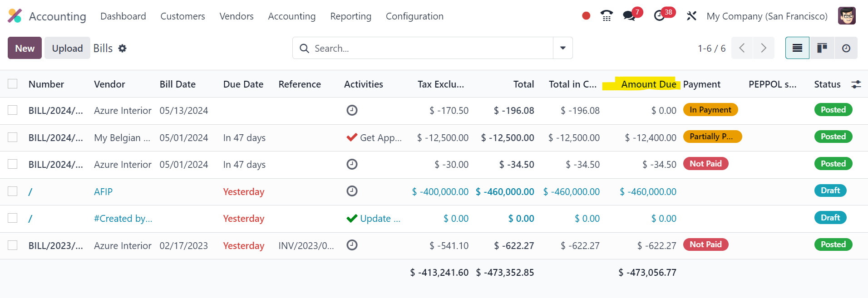This screenshot has height=298, width=868.
Task: Click the $ -12,400.00 amount due cell
Action: [651, 137]
